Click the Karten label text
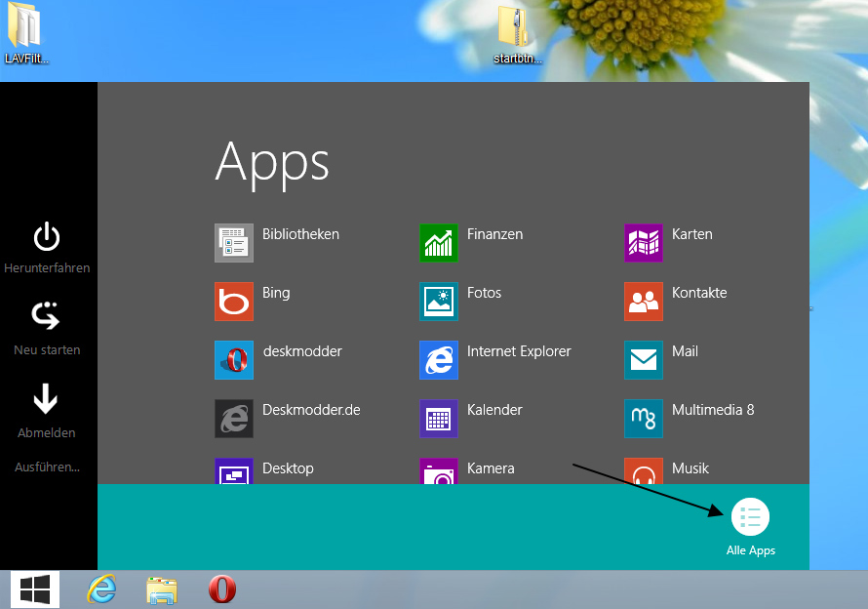Screen dimensions: 868x609 pos(692,234)
